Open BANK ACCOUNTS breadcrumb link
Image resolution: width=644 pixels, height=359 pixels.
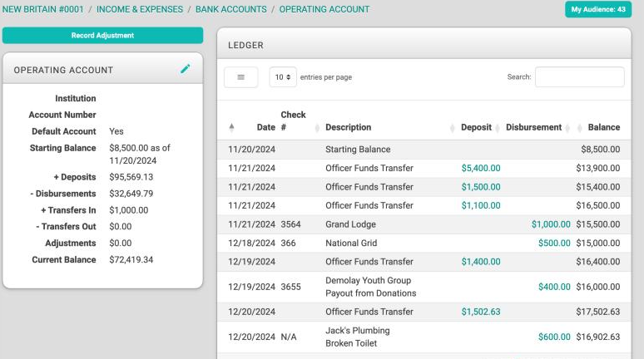pyautogui.click(x=230, y=9)
